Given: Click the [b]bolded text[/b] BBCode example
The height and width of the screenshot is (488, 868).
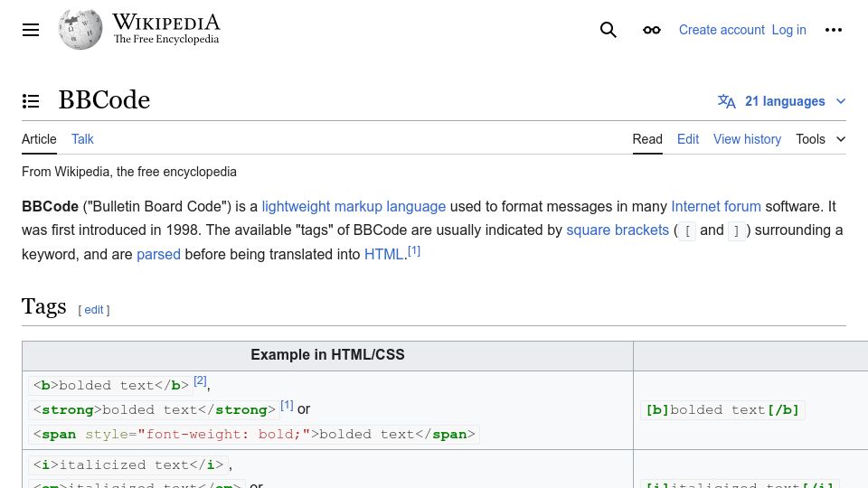Looking at the screenshot, I should pos(722,410).
